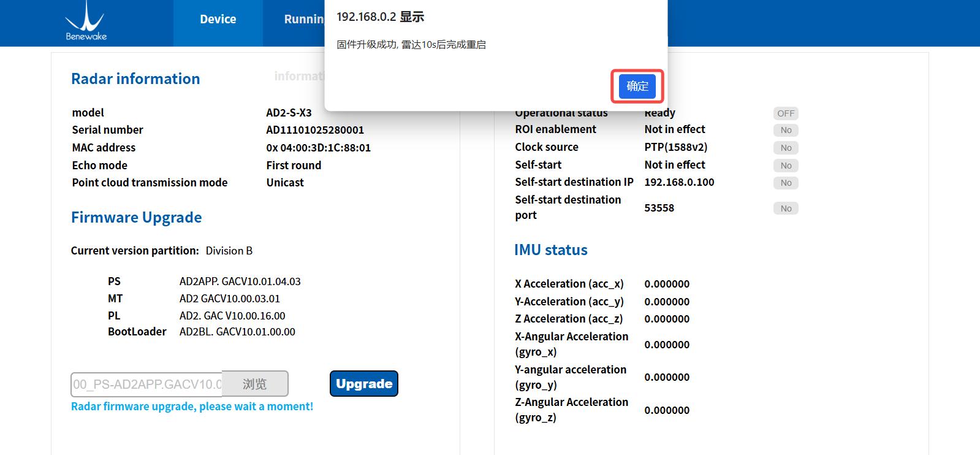Click the Y-Acceleration (acc_y) value
The image size is (980, 455).
[x=667, y=301]
